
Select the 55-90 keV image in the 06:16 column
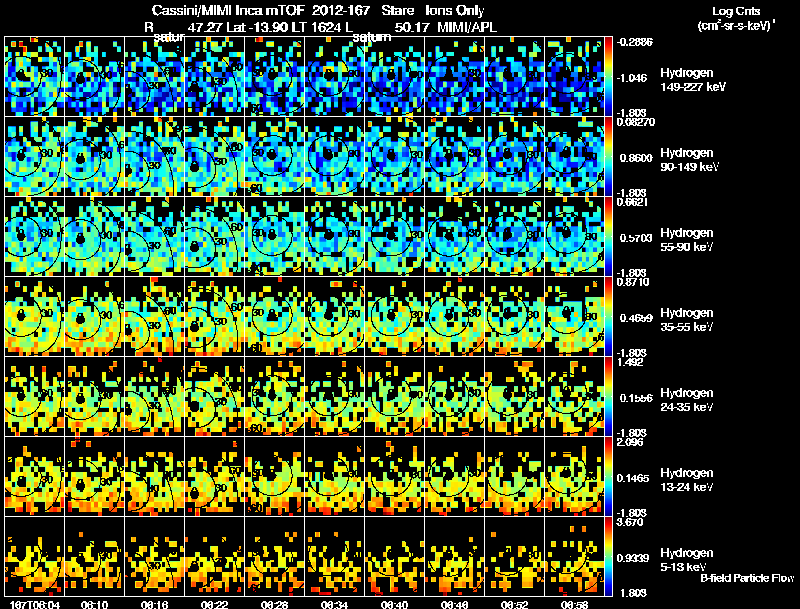click(x=155, y=237)
